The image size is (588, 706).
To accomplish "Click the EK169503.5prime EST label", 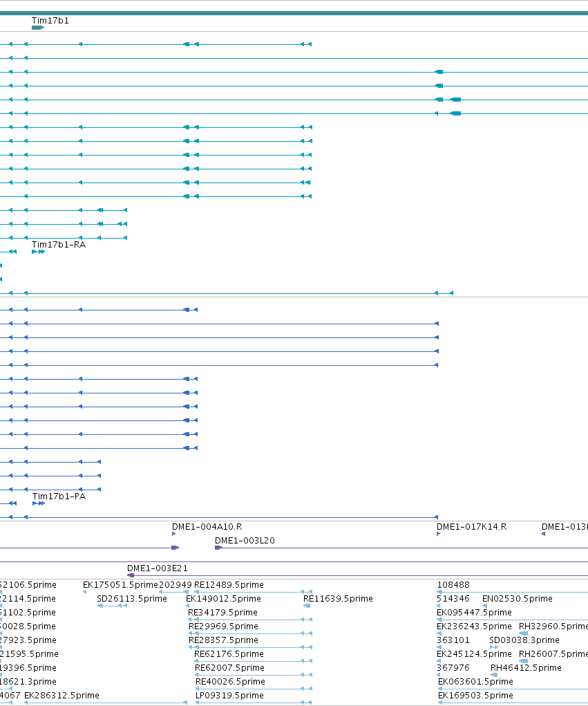I will (x=475, y=696).
